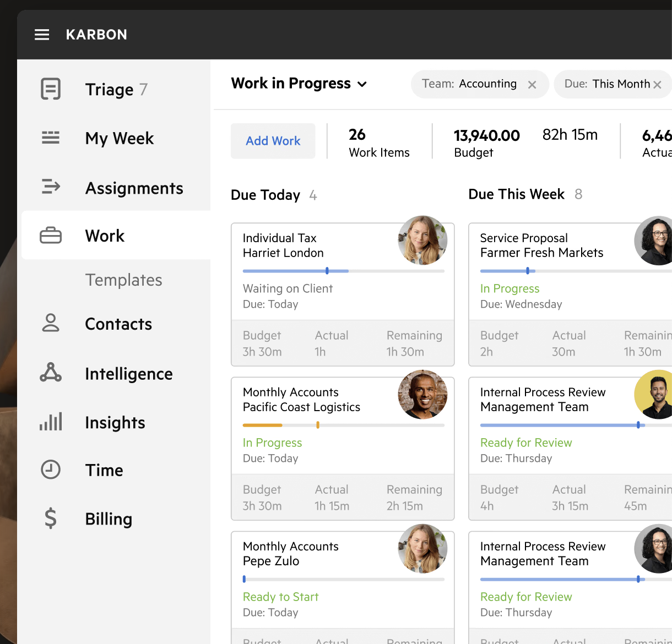Click the Assignments arrow icon
The image size is (672, 644).
click(51, 187)
